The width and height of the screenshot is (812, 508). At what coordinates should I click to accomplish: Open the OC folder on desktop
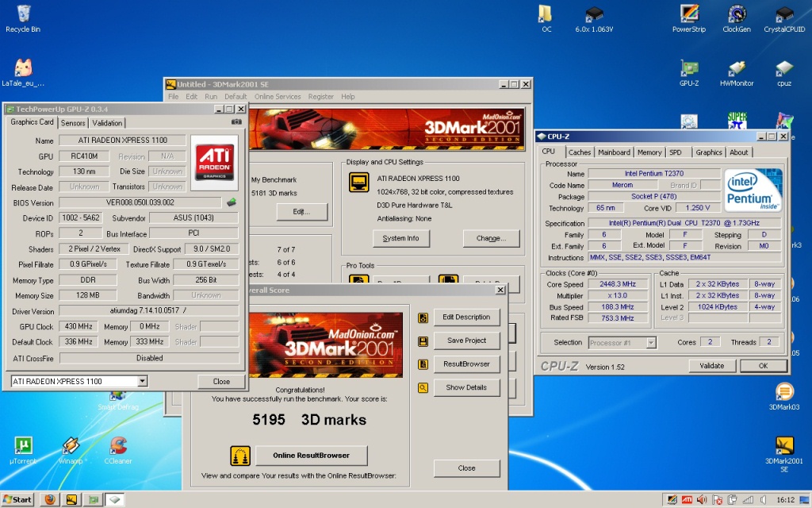(546, 19)
